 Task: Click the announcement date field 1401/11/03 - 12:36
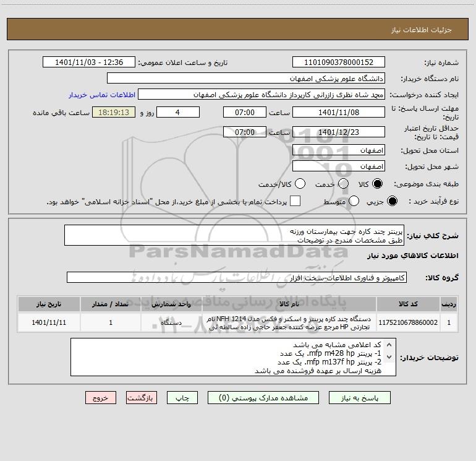pyautogui.click(x=89, y=62)
